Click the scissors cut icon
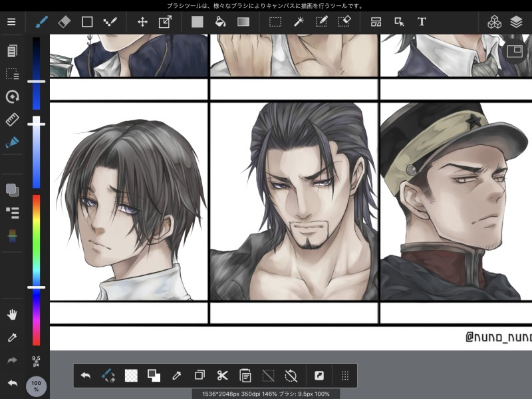 [222, 376]
